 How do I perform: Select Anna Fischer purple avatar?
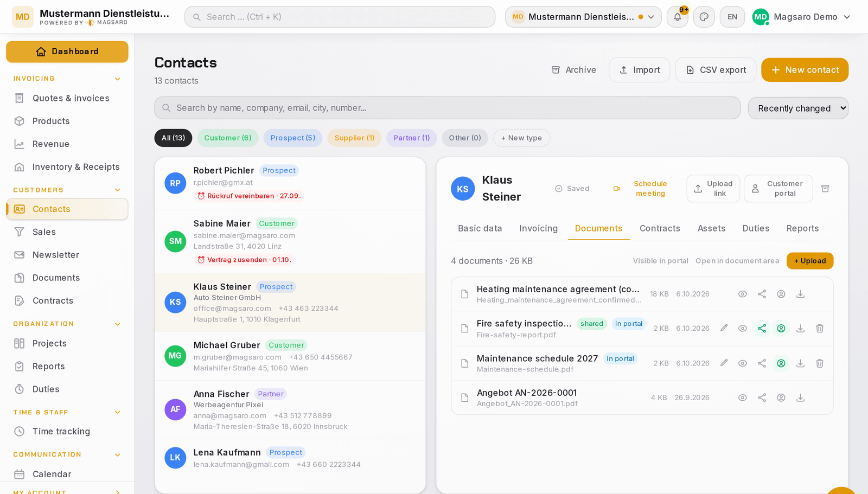click(175, 409)
